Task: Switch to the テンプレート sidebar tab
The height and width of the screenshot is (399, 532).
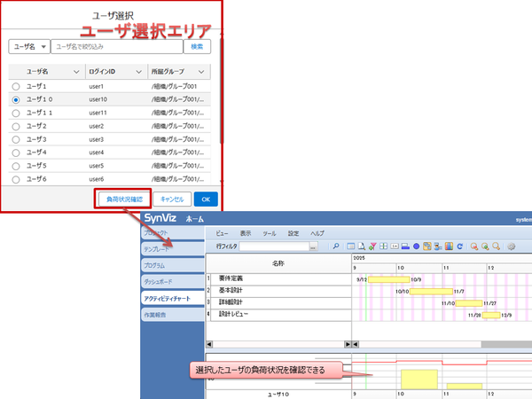Action: (173, 249)
